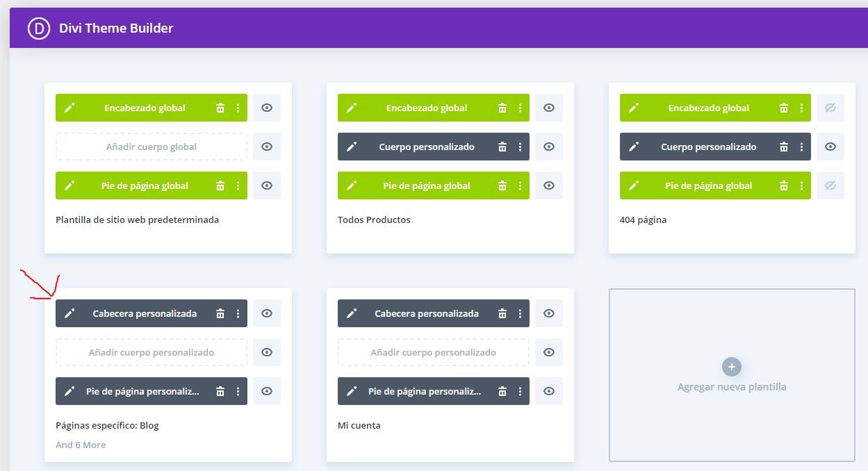Open options for Pie de página global in Todos Productos
The image size is (868, 471).
(520, 185)
